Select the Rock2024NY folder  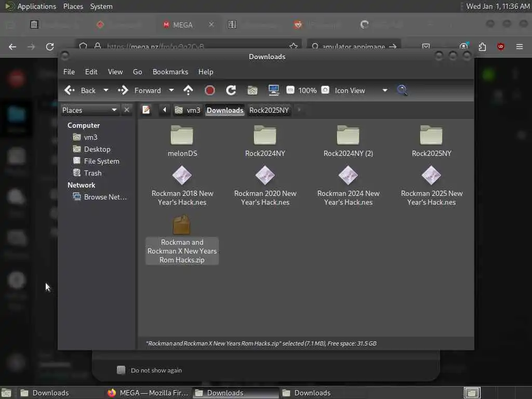[x=265, y=141]
